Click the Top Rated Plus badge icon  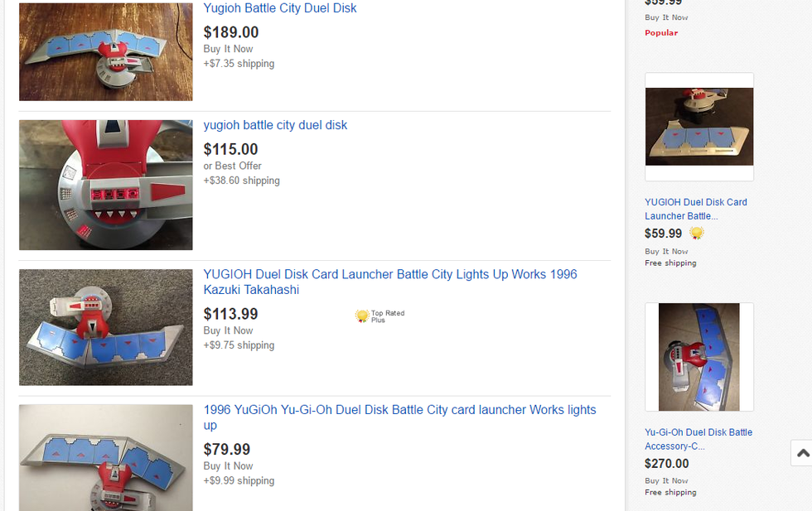362,316
